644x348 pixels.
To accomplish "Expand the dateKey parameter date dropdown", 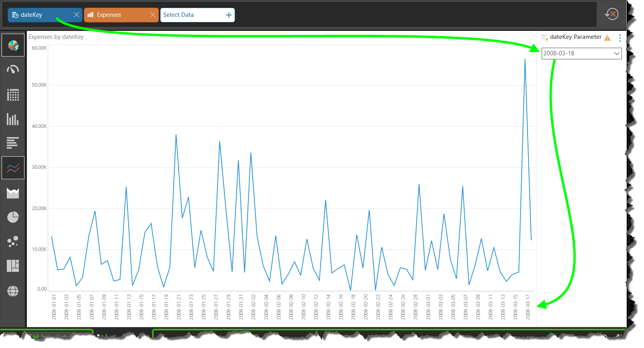I will pos(617,53).
